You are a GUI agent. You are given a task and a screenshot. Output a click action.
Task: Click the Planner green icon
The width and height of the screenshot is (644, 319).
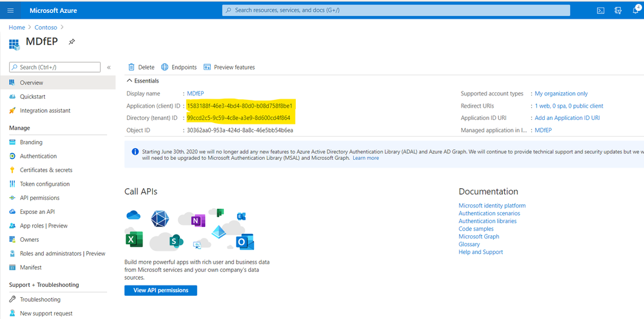coord(220,212)
